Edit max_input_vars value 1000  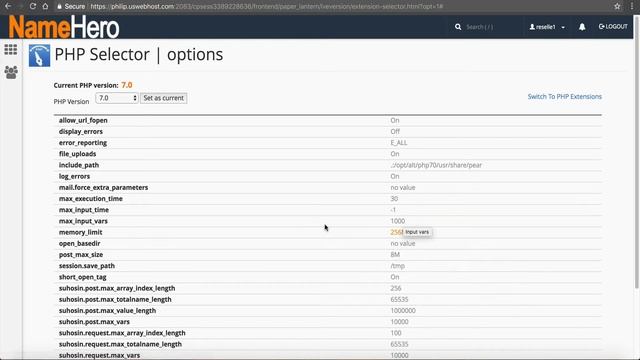[398, 221]
